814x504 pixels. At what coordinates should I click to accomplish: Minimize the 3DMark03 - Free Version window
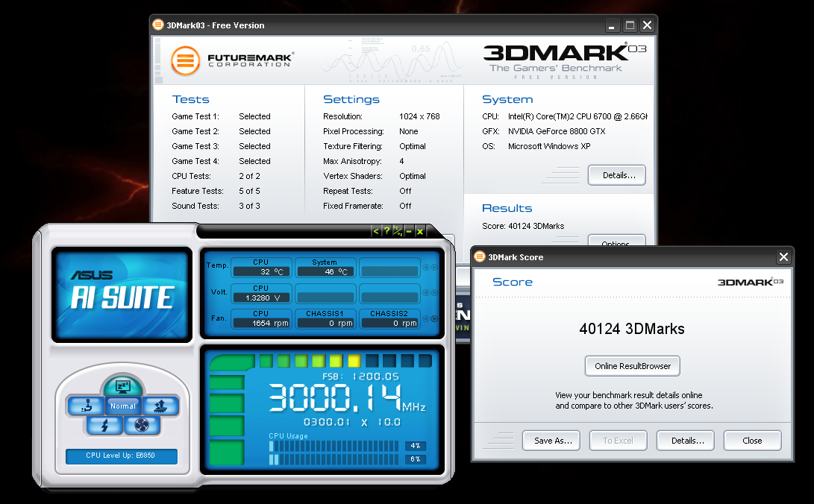612,25
